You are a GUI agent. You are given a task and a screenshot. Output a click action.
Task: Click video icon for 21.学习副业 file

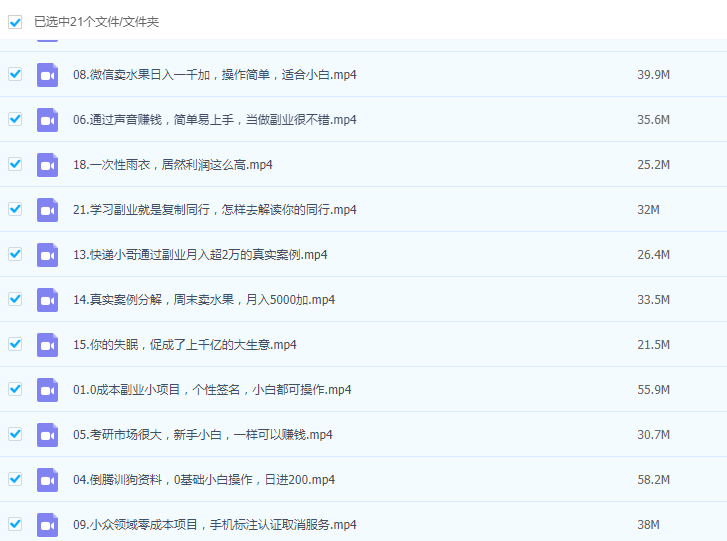point(47,210)
